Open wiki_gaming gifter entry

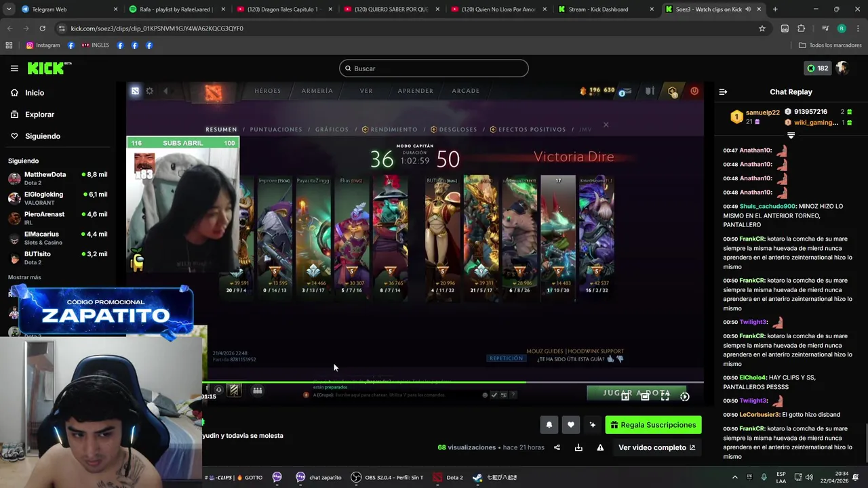812,123
